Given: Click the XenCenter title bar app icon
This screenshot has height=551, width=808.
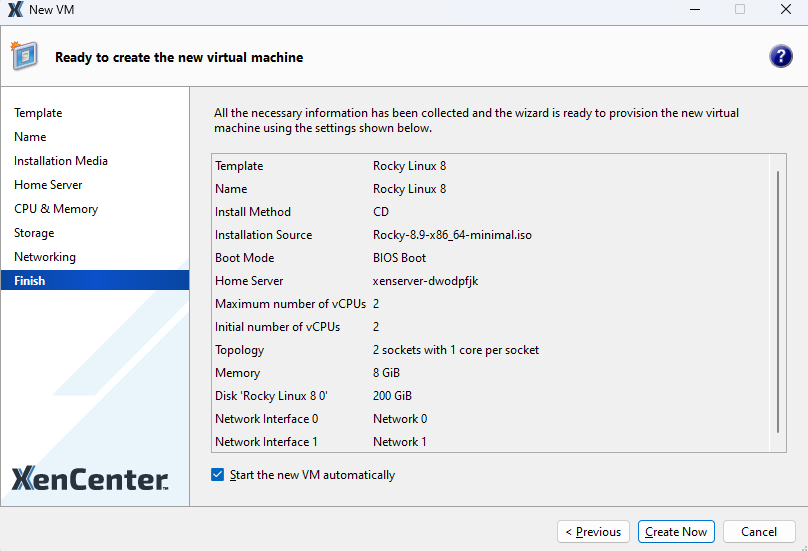Looking at the screenshot, I should pyautogui.click(x=15, y=10).
